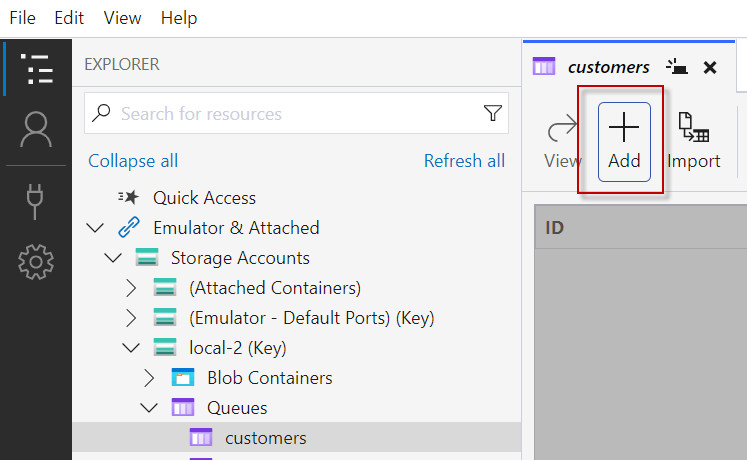Click the Add message button

(624, 141)
